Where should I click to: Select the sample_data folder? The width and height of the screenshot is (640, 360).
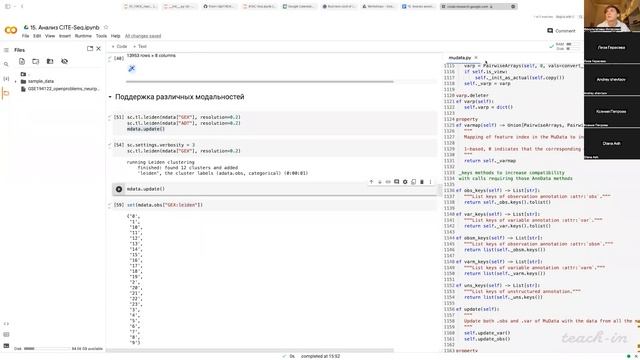(40, 81)
